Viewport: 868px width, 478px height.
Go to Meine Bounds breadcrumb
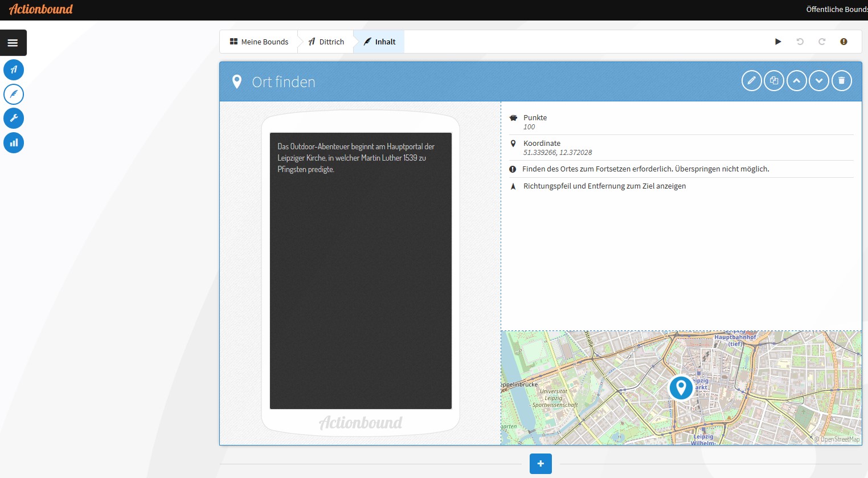pos(259,42)
